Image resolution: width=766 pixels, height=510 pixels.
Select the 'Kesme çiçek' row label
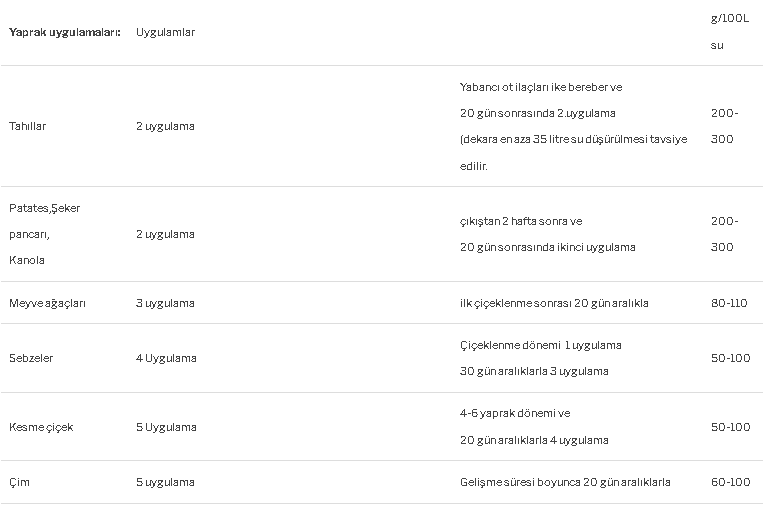pyautogui.click(x=41, y=427)
